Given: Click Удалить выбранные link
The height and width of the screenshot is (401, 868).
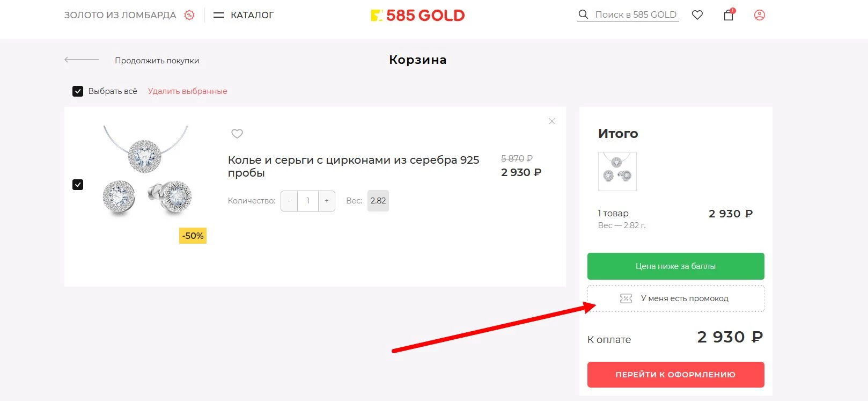Looking at the screenshot, I should tap(187, 91).
